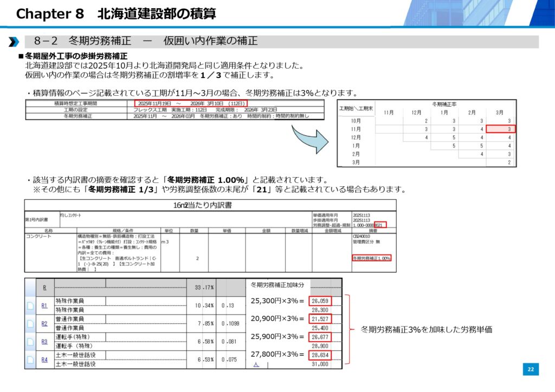
Task: Click the R column header link
Action: coord(44,287)
